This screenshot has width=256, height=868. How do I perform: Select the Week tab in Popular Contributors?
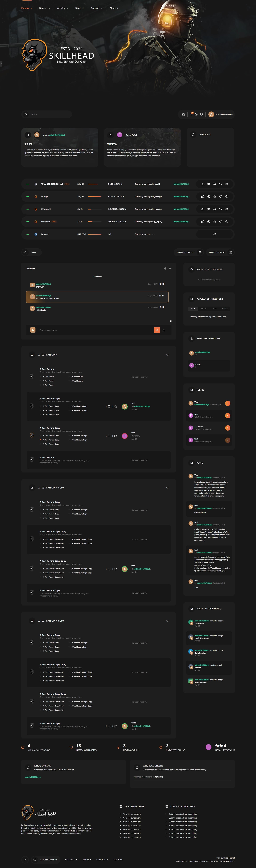pos(193,309)
